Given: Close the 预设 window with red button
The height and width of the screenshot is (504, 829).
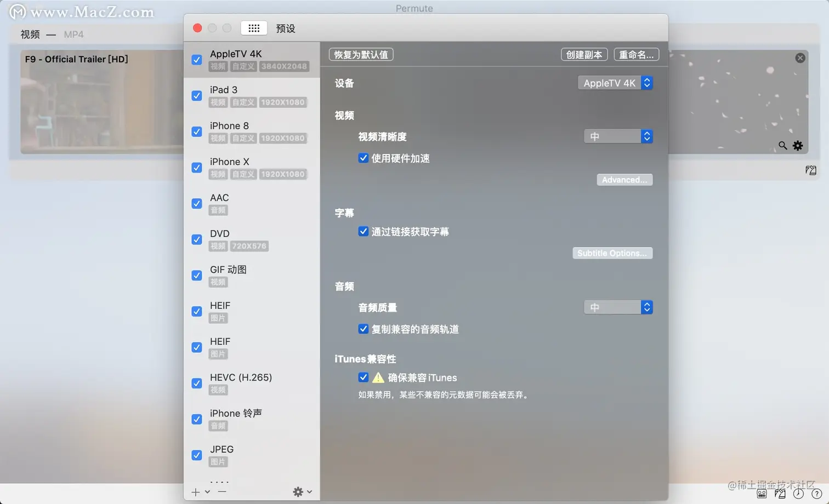Looking at the screenshot, I should 197,28.
